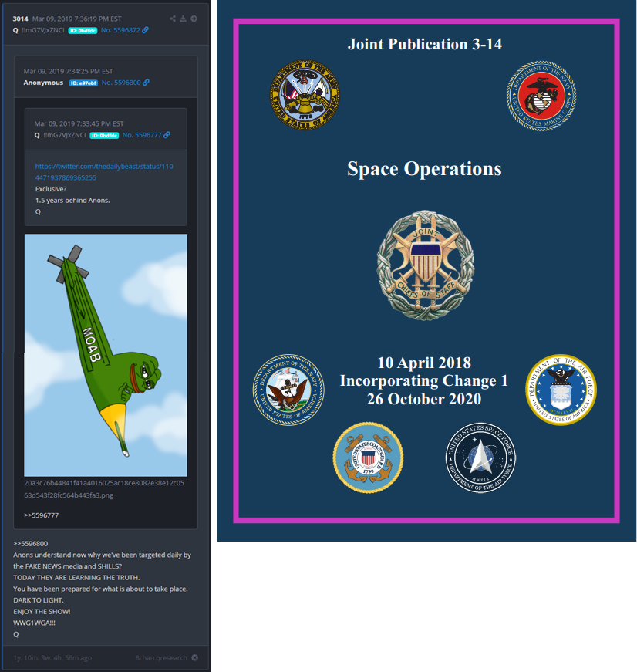Screen dimensions: 637x672
Task: Click the line "1.5 years behind Anons."
Action: [x=72, y=200]
